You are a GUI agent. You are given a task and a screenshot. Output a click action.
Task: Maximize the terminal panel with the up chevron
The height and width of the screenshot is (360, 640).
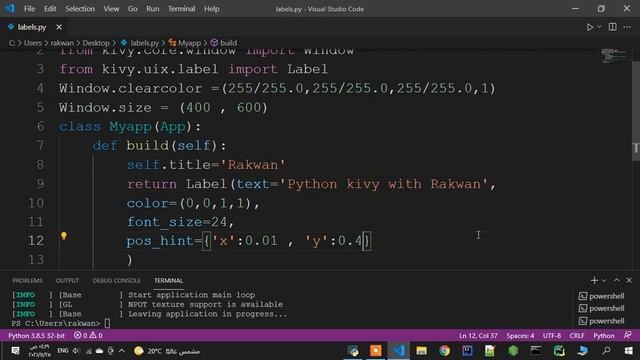click(617, 280)
